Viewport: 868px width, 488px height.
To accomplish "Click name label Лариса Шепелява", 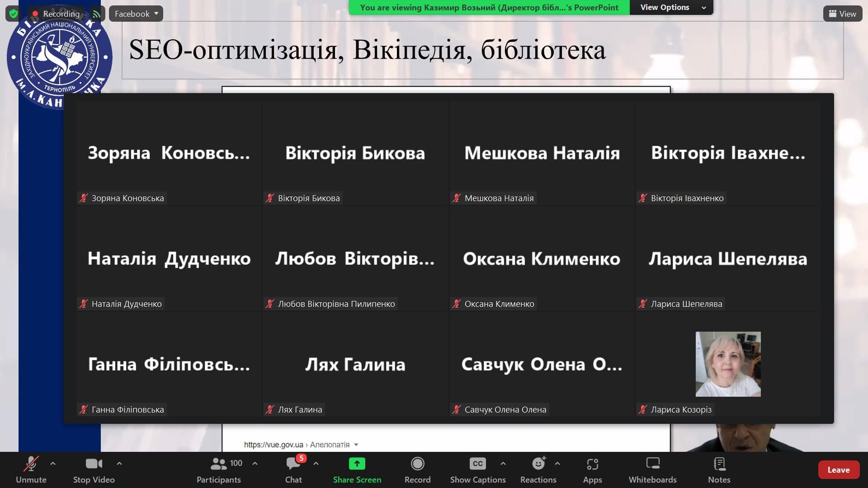I will pyautogui.click(x=687, y=304).
